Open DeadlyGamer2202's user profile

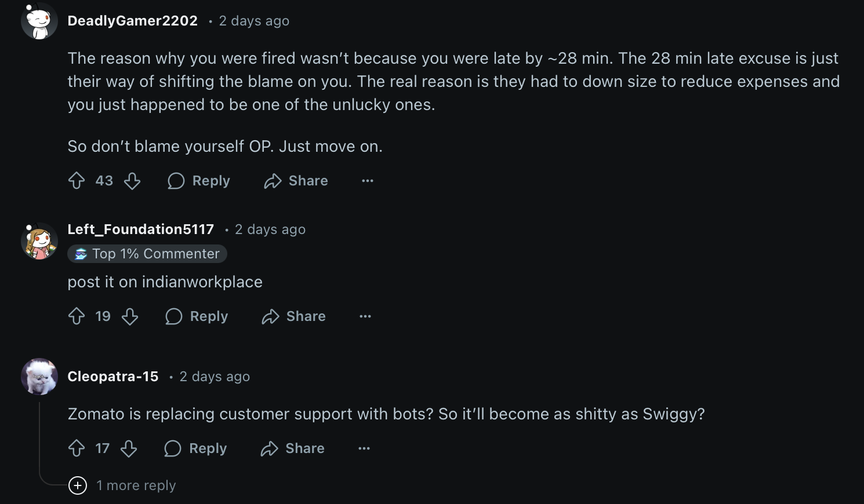pos(133,21)
